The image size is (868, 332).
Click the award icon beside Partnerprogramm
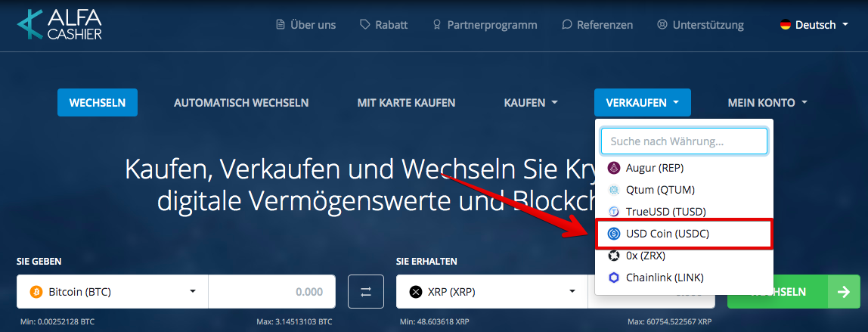437,25
